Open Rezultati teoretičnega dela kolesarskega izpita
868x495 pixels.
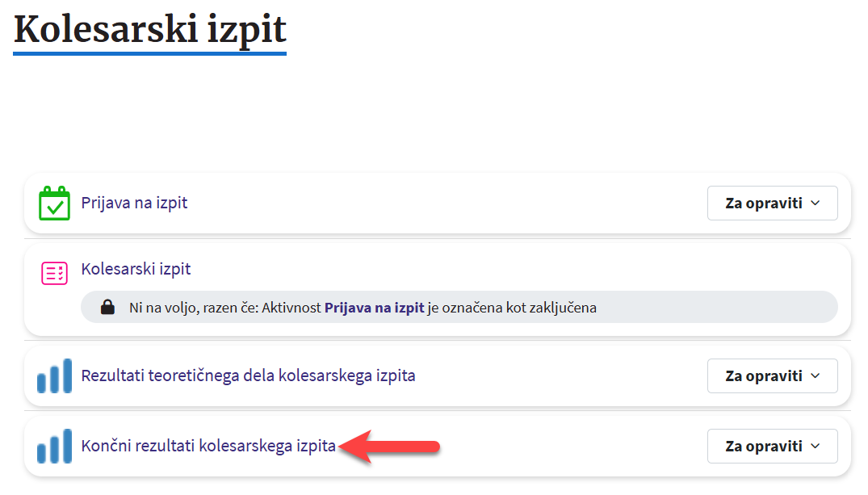click(248, 375)
